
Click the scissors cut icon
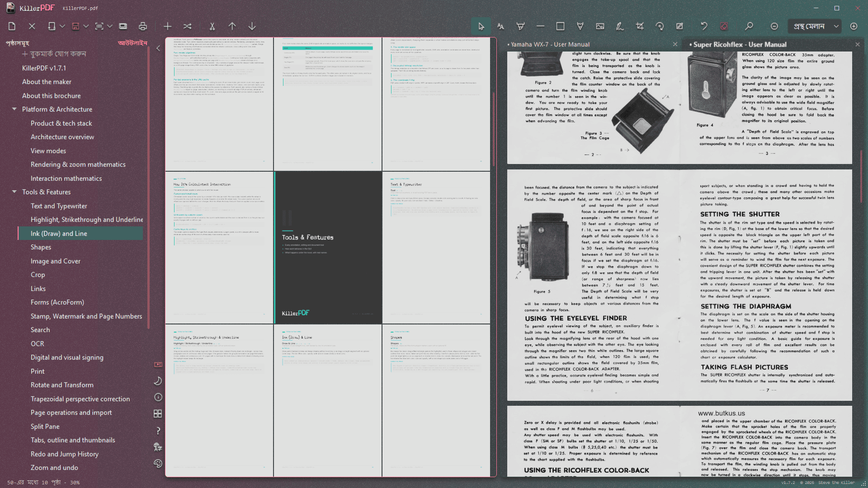coord(212,26)
